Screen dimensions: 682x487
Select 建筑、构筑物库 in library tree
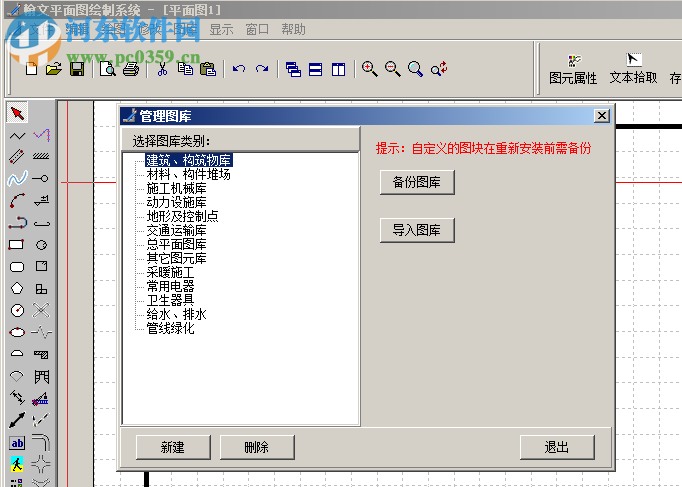(189, 160)
